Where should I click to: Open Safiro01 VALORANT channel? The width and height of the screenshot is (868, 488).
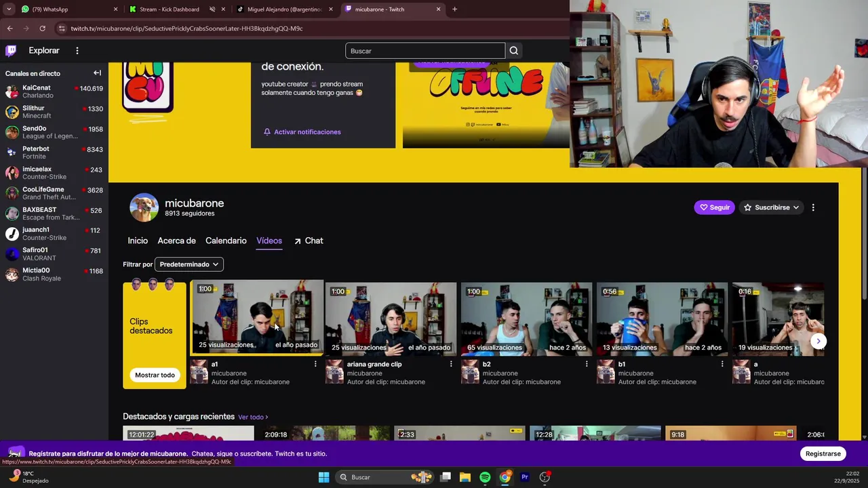[54, 254]
